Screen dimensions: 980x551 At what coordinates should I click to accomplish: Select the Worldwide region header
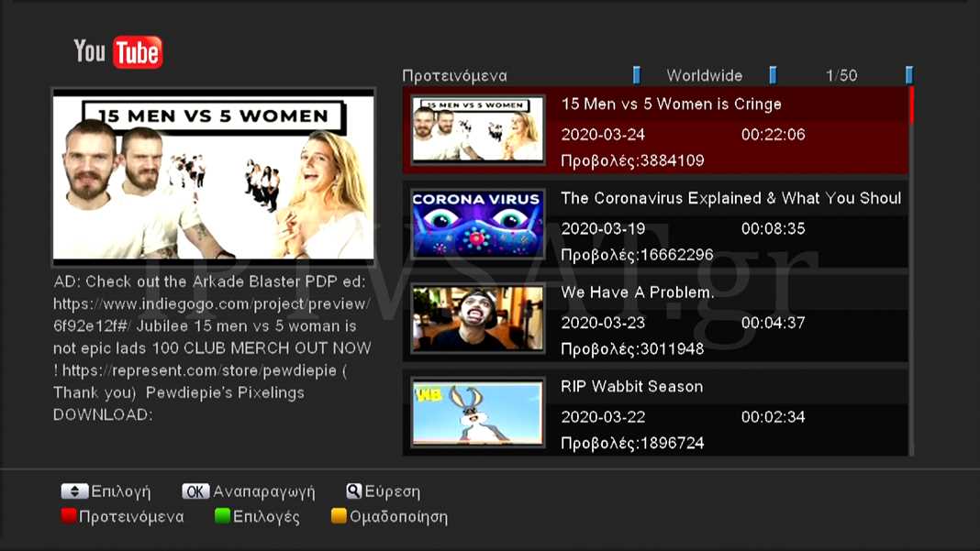704,76
